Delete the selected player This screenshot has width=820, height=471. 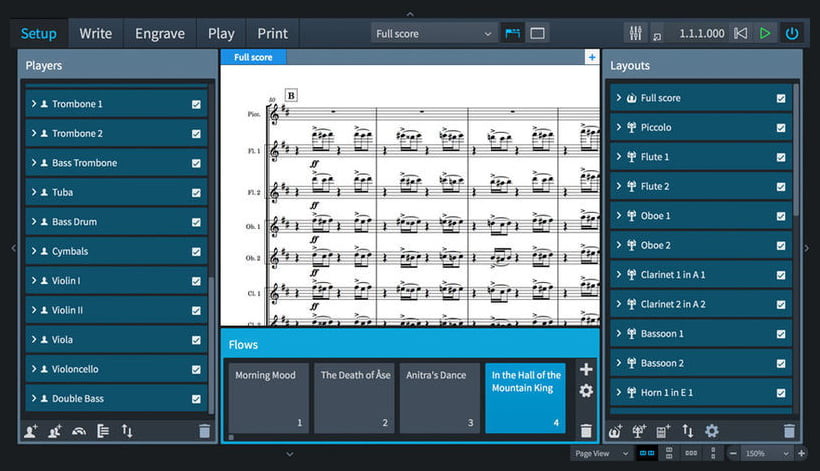click(204, 431)
